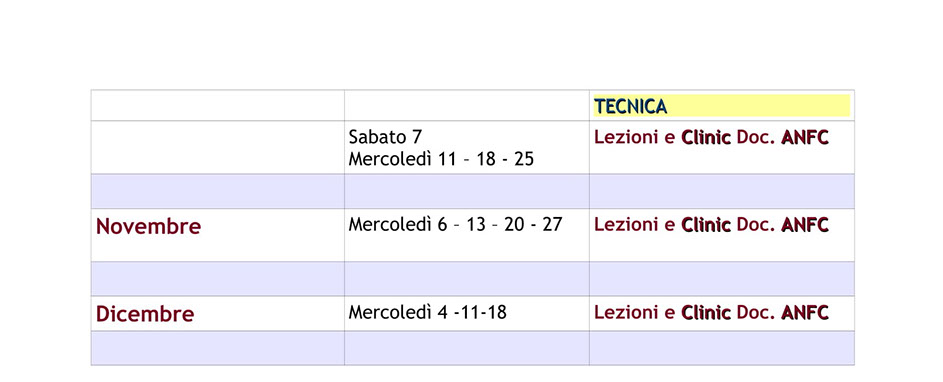Click the empty header cell above Sabato 7
The height and width of the screenshot is (382, 943).
[467, 106]
